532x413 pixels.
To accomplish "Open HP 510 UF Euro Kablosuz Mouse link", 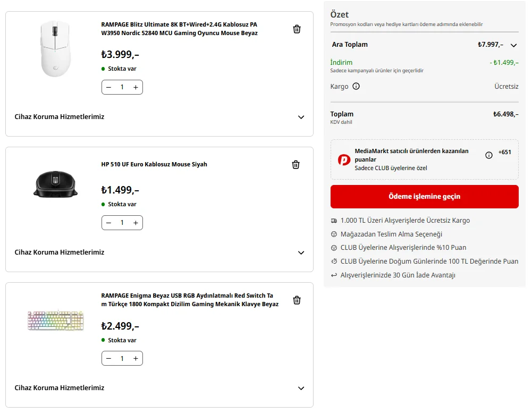I will tap(154, 164).
